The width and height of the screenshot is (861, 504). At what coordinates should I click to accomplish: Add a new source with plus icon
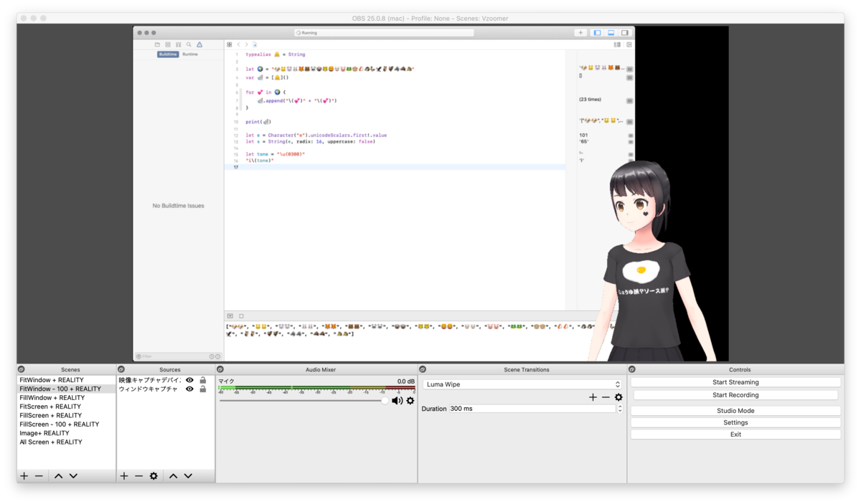tap(123, 476)
